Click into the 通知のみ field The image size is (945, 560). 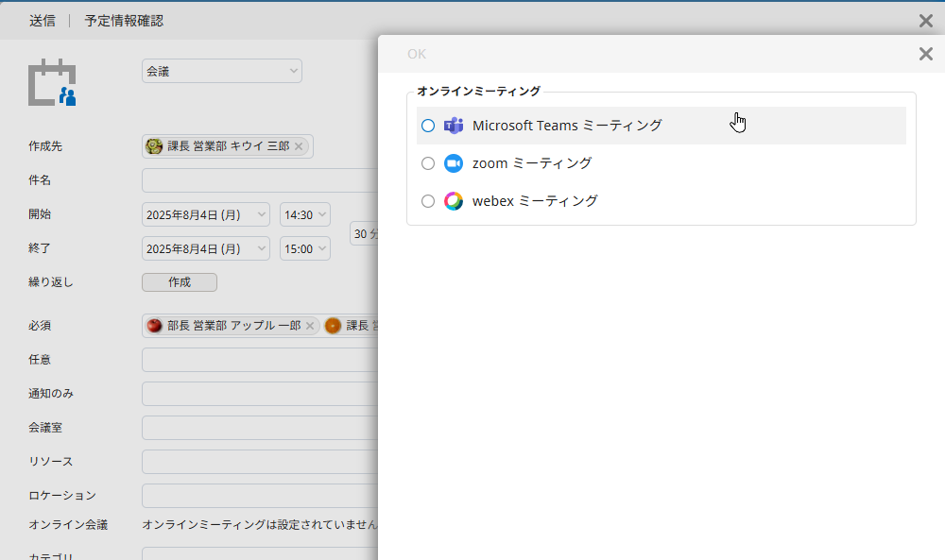260,394
